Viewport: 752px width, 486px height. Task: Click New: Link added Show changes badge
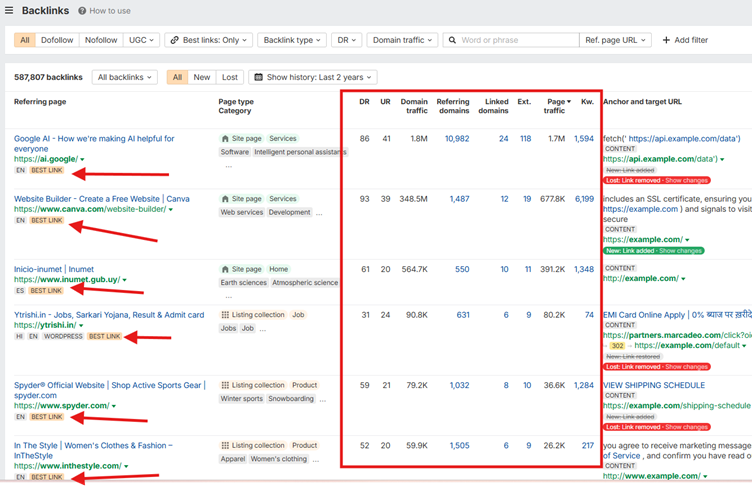tap(653, 250)
